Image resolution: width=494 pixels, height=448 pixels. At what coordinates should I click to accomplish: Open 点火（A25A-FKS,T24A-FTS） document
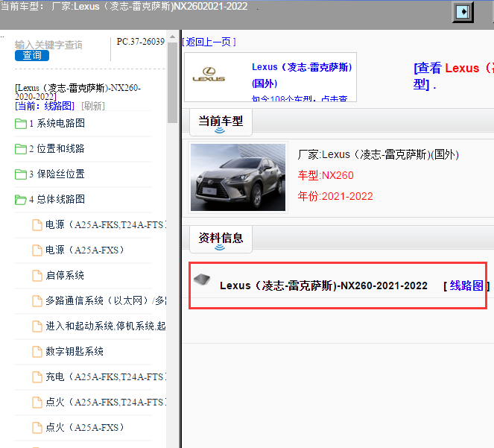click(x=106, y=402)
